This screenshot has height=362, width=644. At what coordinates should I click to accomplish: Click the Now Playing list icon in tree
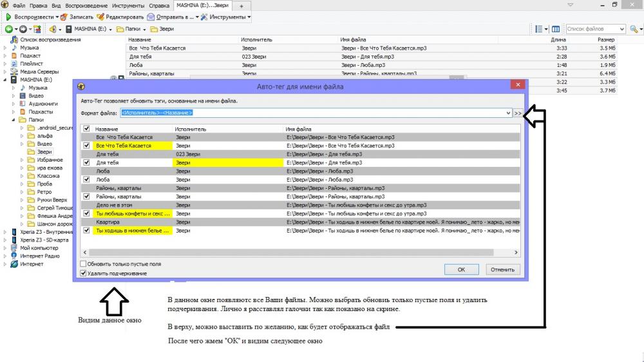14,39
